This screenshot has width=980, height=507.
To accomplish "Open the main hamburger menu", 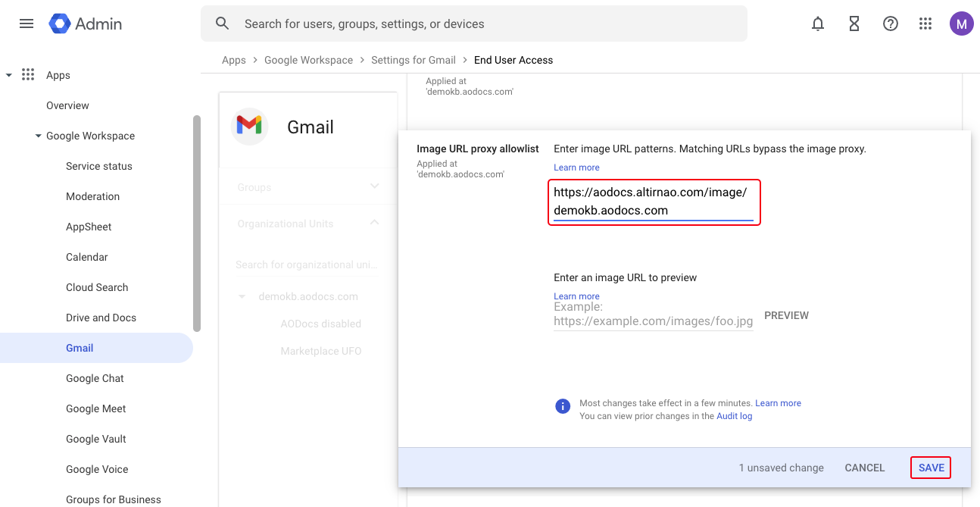I will (x=27, y=23).
